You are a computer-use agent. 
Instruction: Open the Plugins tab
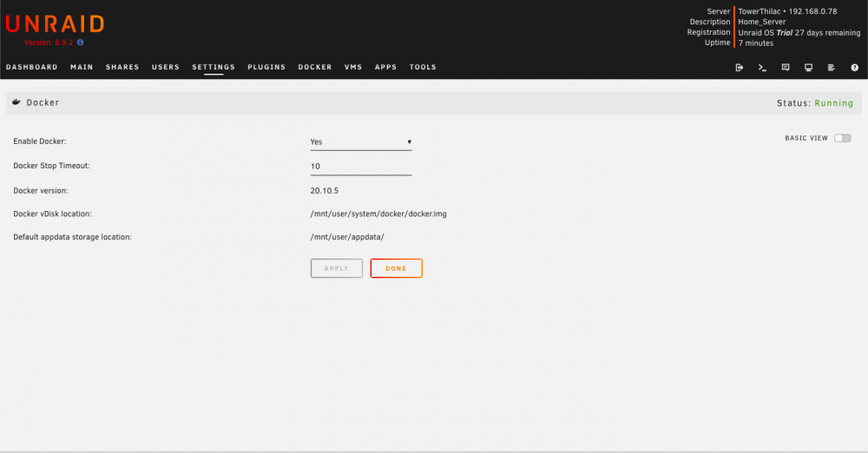tap(266, 67)
